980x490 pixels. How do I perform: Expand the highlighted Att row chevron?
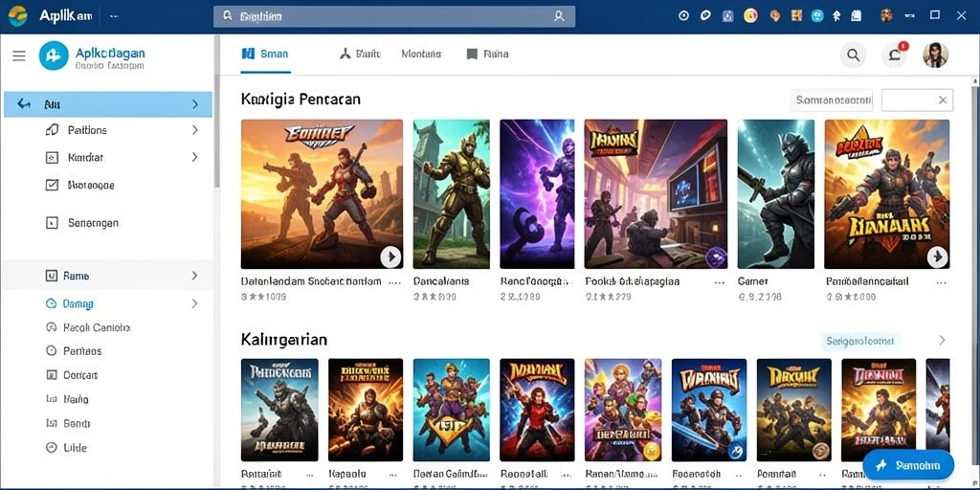point(195,104)
